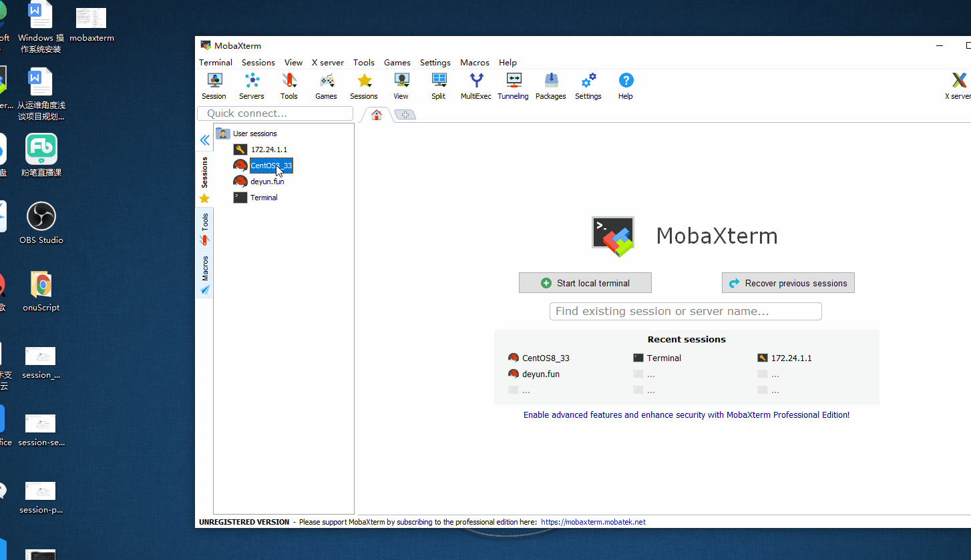Image resolution: width=971 pixels, height=560 pixels.
Task: Open the Sessions menu
Action: (258, 62)
